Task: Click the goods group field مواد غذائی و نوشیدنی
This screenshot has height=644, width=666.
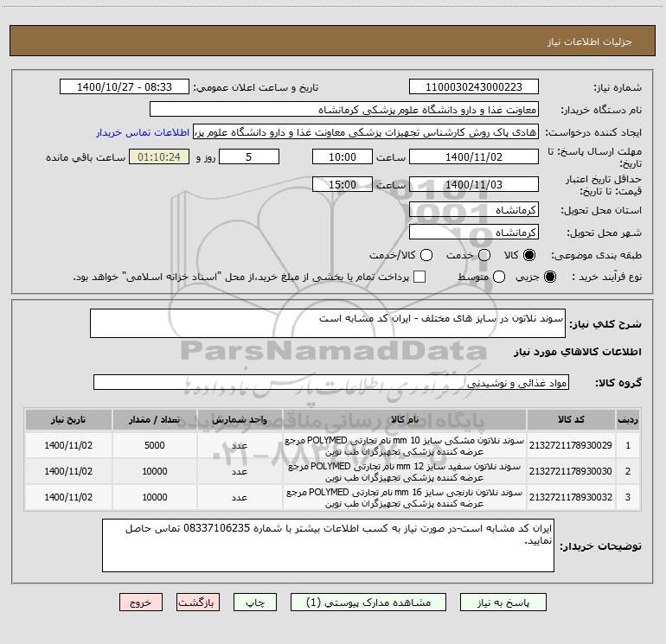Action: click(331, 382)
